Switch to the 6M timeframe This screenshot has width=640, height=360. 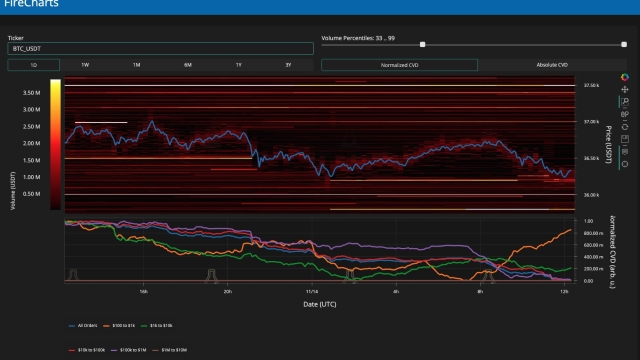(x=188, y=65)
